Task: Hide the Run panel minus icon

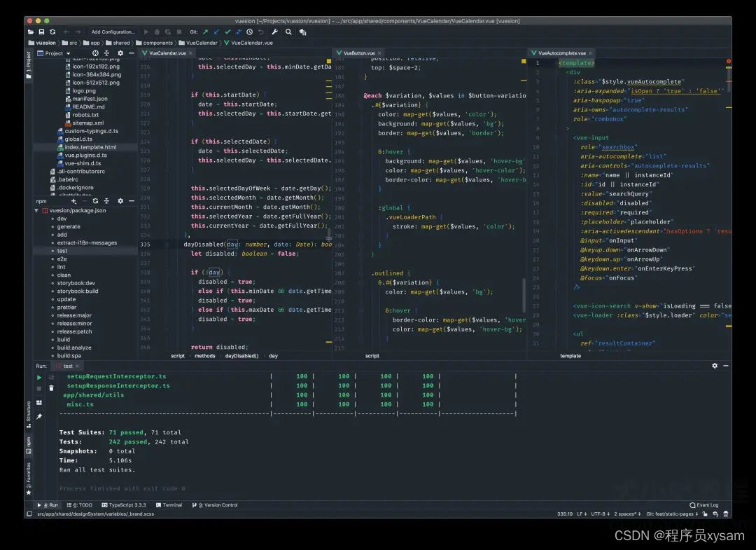Action: (726, 366)
